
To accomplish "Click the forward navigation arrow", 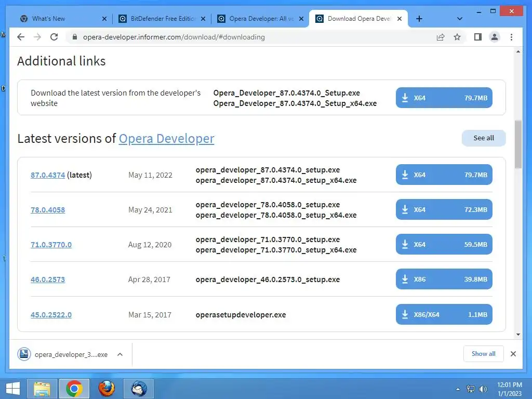I will (37, 37).
